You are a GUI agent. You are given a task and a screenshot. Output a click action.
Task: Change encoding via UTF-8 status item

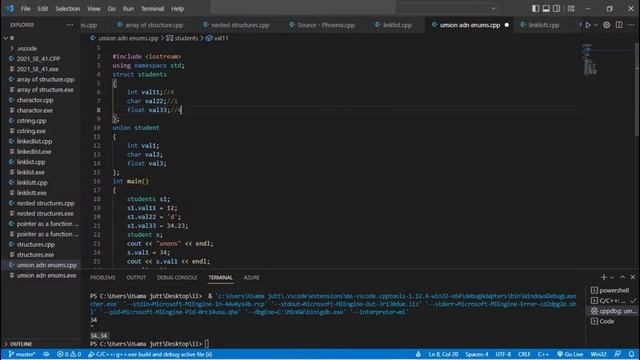point(503,354)
